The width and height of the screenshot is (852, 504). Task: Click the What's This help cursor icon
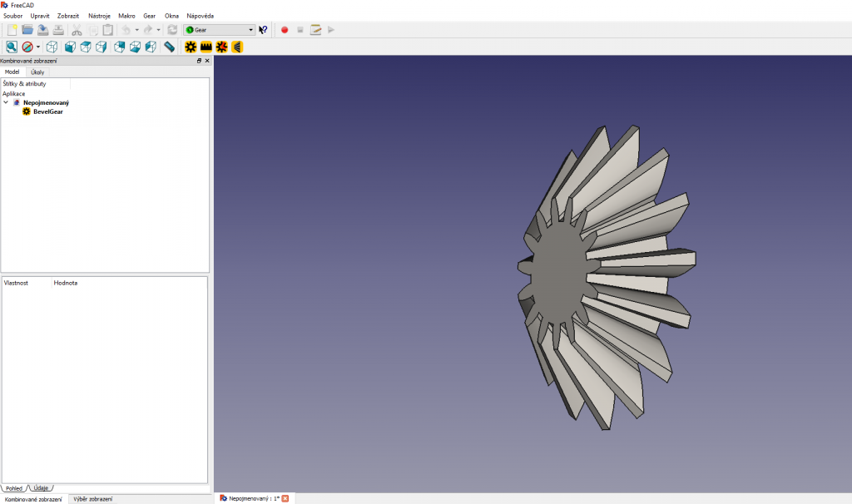264,30
